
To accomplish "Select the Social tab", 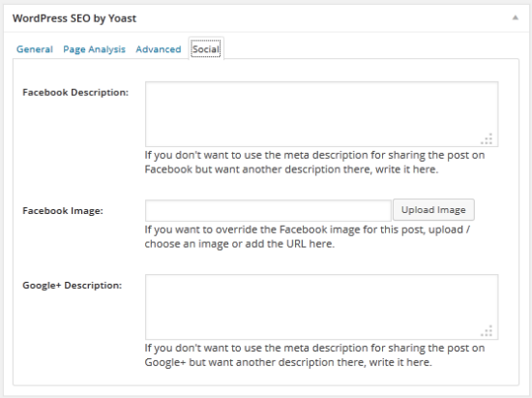I will pyautogui.click(x=206, y=48).
